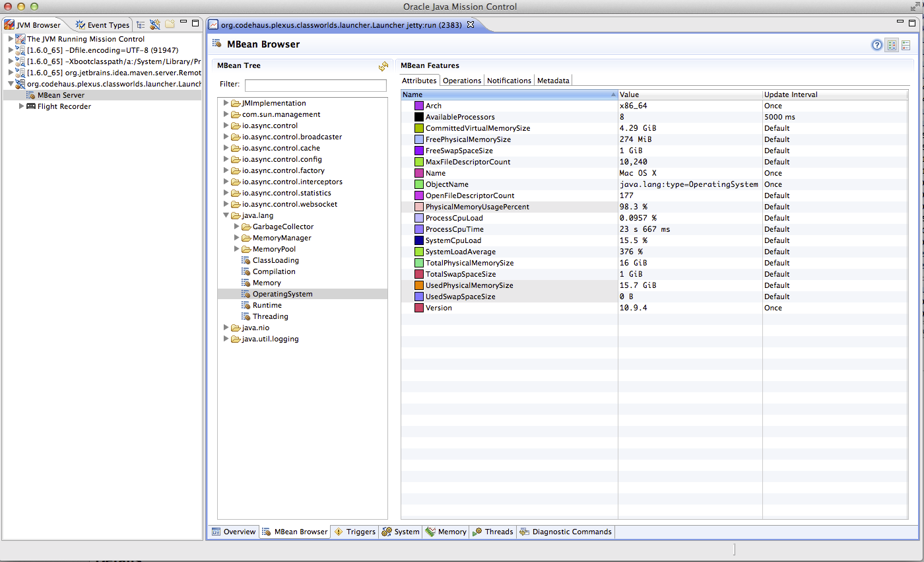Select the Flight Recorder node
This screenshot has width=924, height=562.
[64, 106]
